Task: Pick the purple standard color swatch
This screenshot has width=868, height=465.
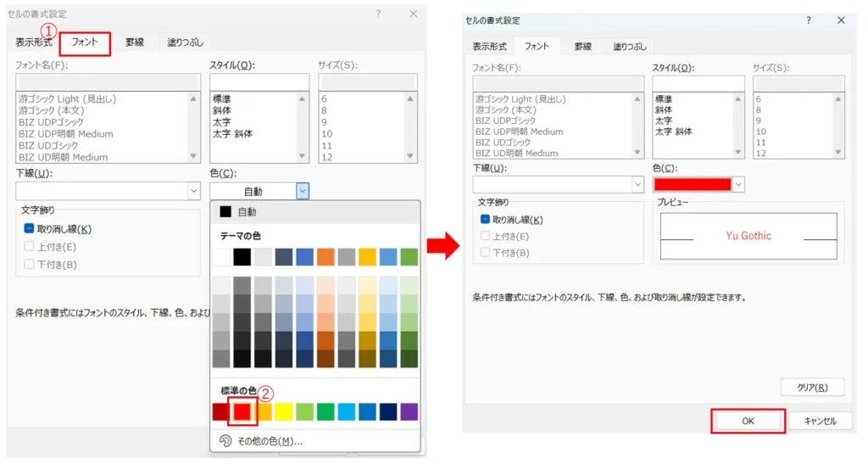Action: pyautogui.click(x=409, y=412)
